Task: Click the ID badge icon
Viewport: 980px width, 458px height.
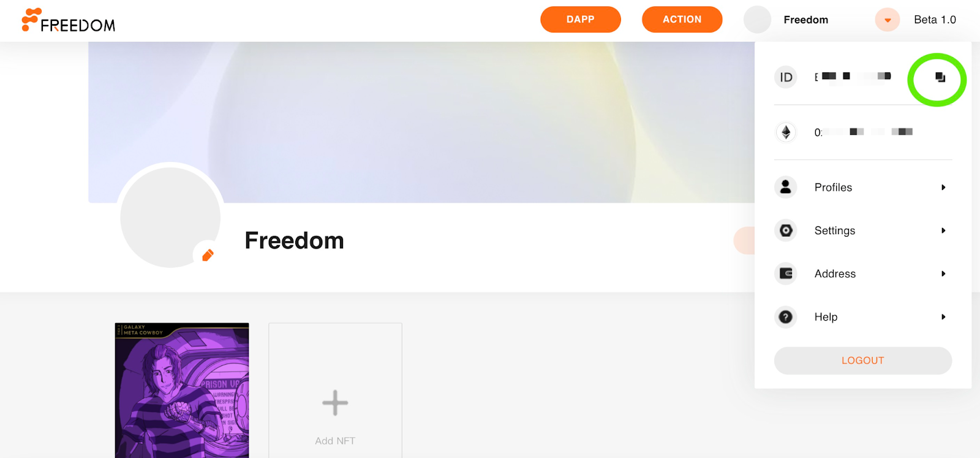Action: 786,77
